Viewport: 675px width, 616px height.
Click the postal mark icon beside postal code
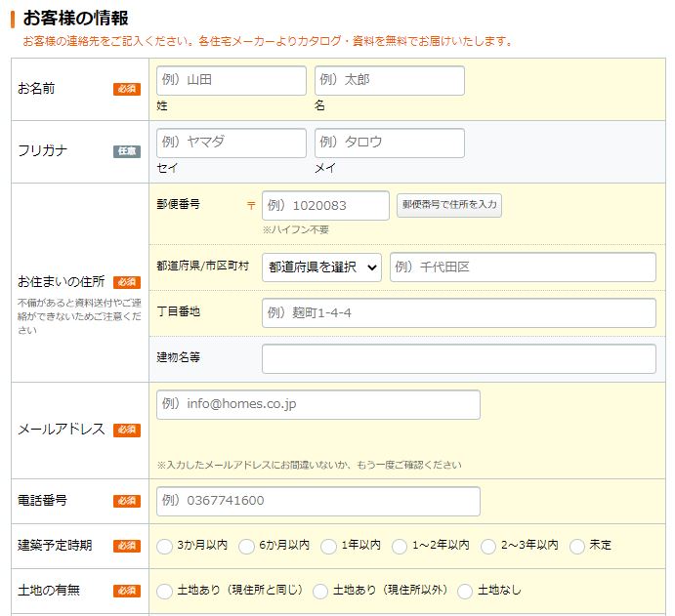(x=251, y=205)
